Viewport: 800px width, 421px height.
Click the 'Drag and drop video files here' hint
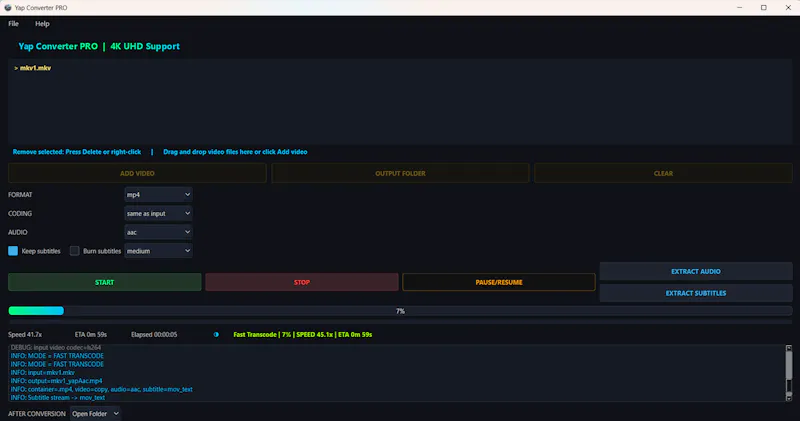(x=235, y=152)
